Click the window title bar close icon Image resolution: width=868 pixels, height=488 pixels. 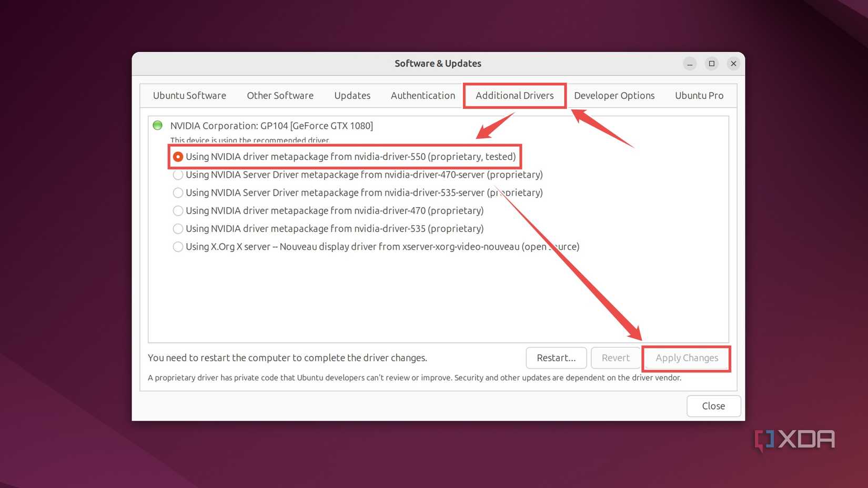click(x=733, y=64)
